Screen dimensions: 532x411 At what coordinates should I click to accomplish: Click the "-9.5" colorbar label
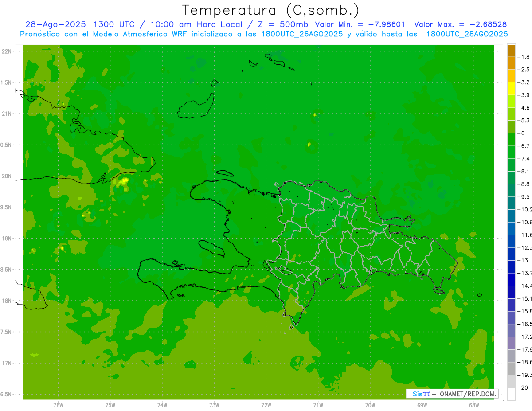(x=524, y=197)
